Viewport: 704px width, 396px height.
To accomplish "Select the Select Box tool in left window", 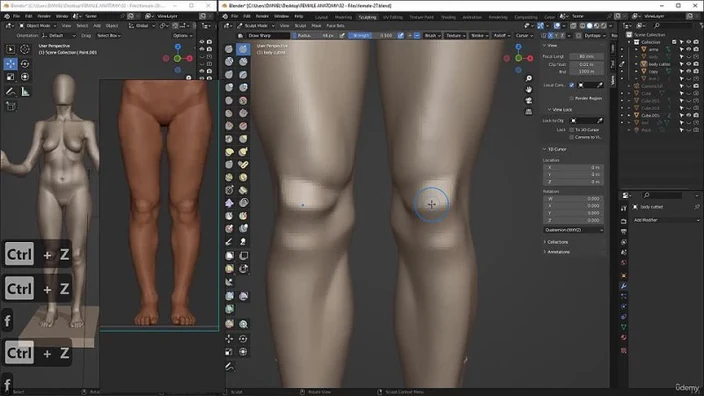I will tap(10, 49).
